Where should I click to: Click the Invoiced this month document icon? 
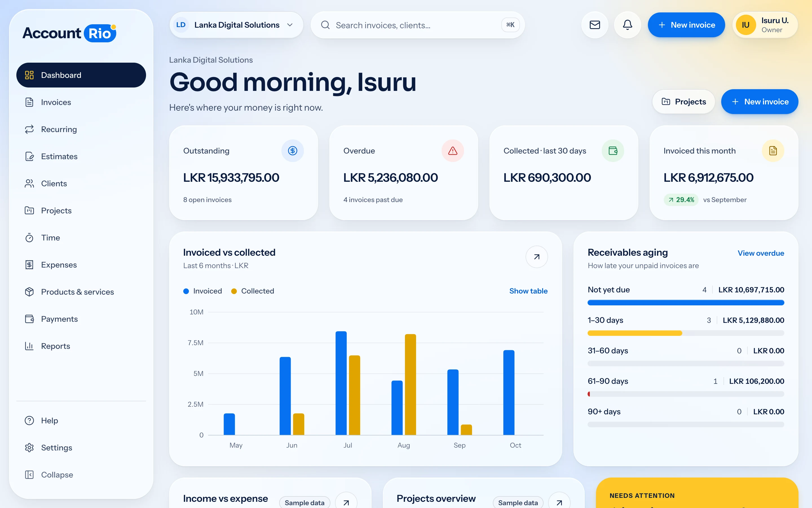(773, 151)
